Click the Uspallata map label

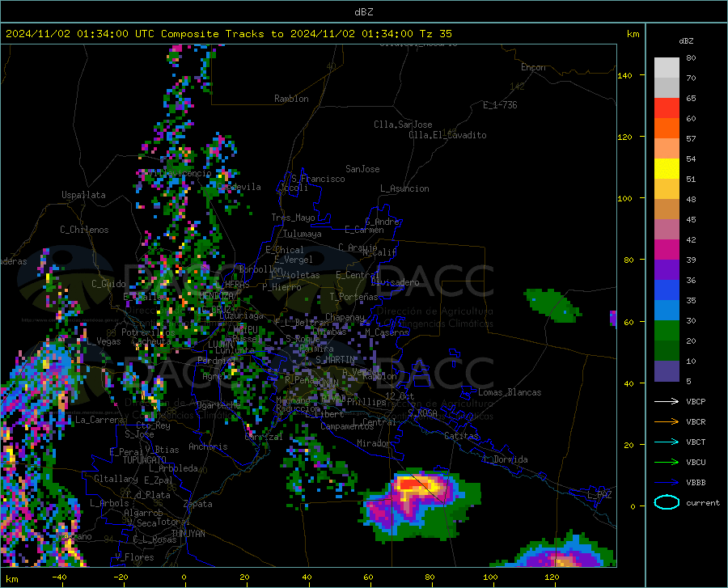point(83,195)
